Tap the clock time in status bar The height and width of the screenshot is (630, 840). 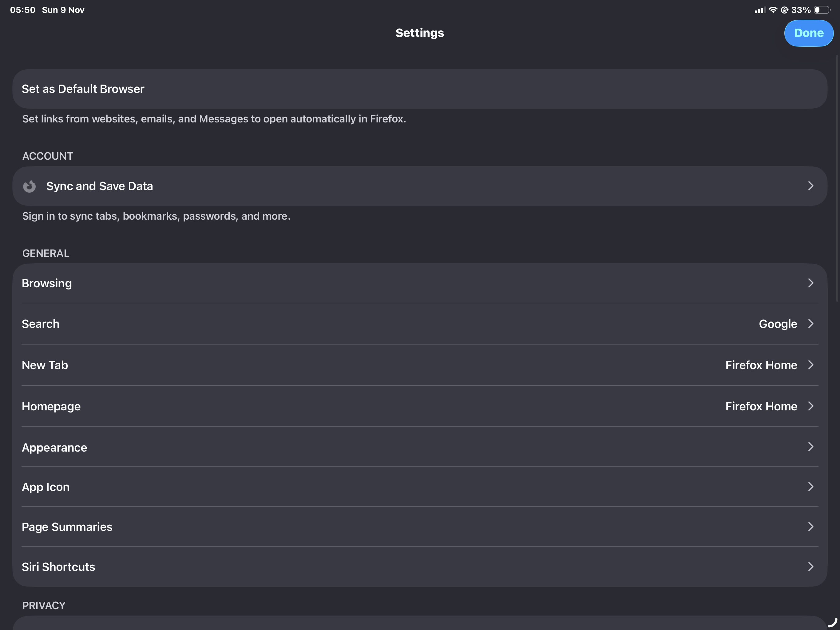(x=22, y=10)
